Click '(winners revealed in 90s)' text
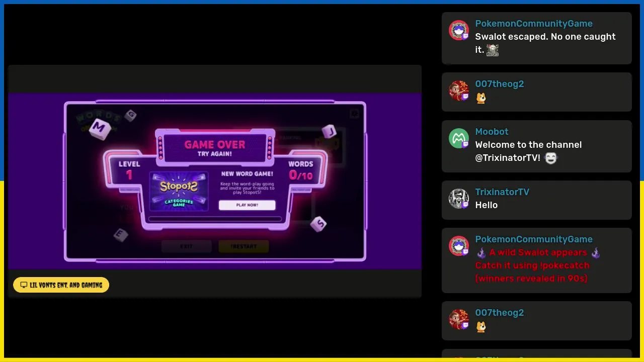Image resolution: width=644 pixels, height=362 pixels. 531,279
